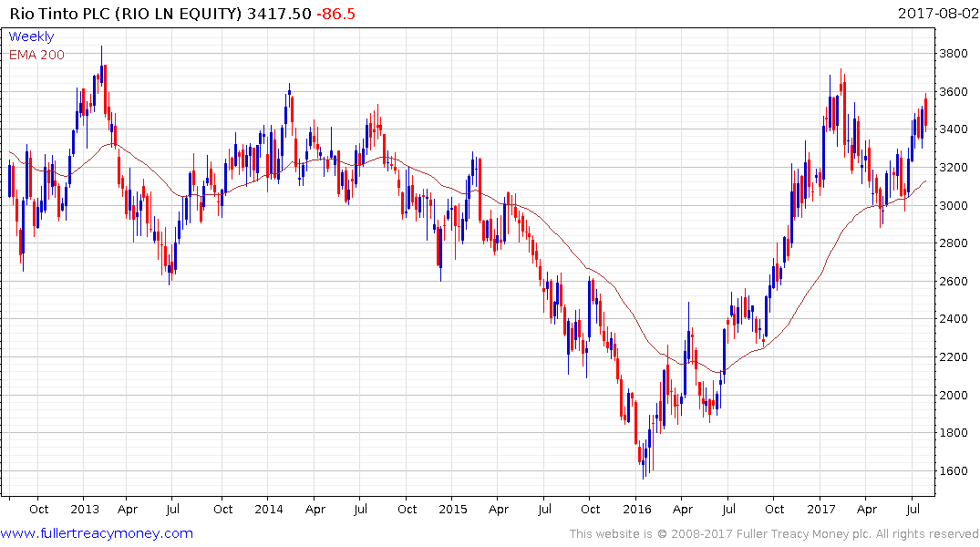980x547 pixels.
Task: Click the 2017 date axis label
Action: [820, 509]
